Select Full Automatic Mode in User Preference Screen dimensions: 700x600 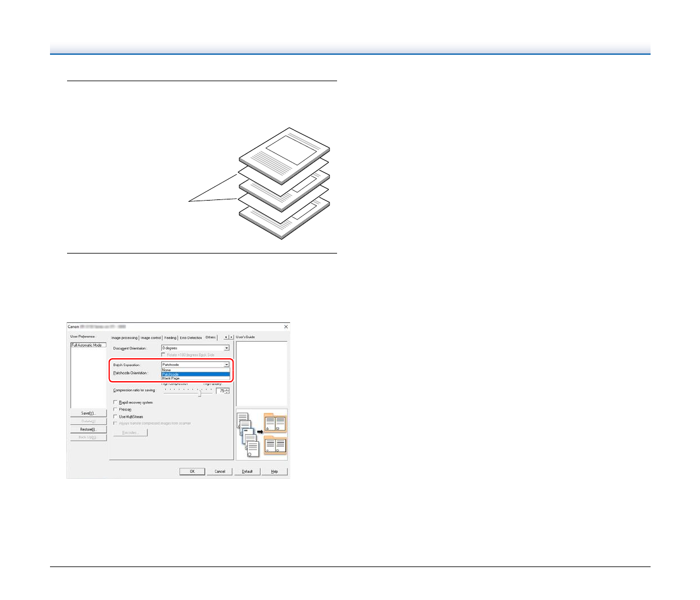point(86,345)
